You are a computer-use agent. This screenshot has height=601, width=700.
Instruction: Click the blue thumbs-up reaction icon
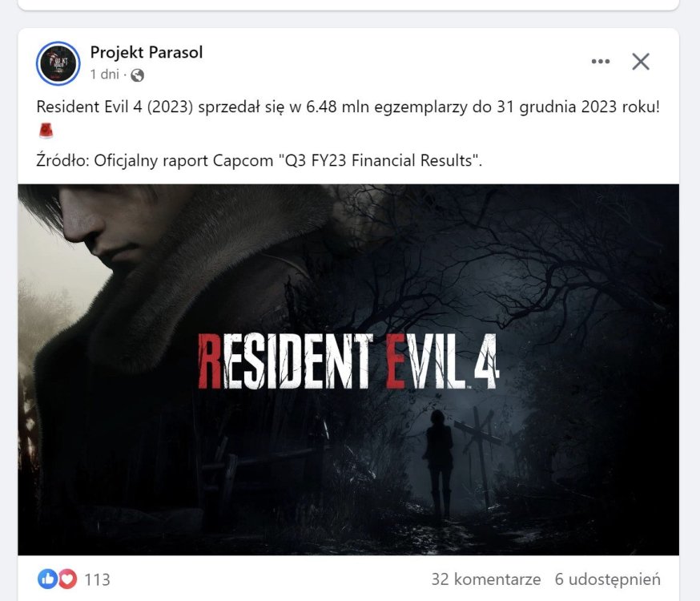(47, 579)
